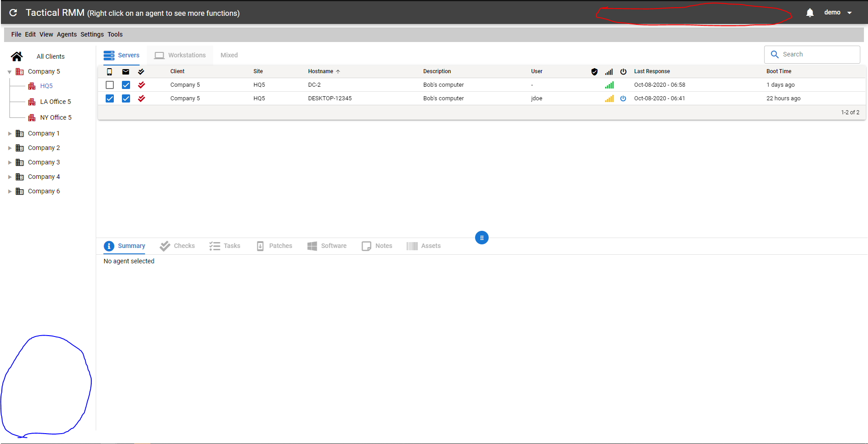Open the Summary tab
Image resolution: width=868 pixels, height=444 pixels.
pos(124,246)
